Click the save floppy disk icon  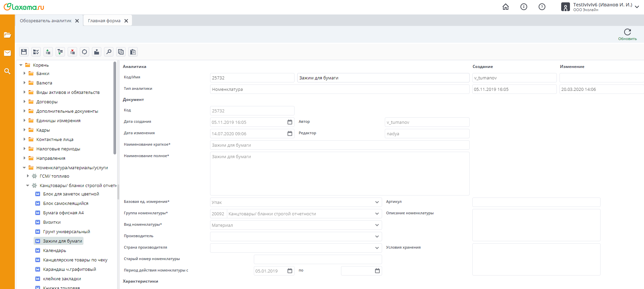point(24,52)
